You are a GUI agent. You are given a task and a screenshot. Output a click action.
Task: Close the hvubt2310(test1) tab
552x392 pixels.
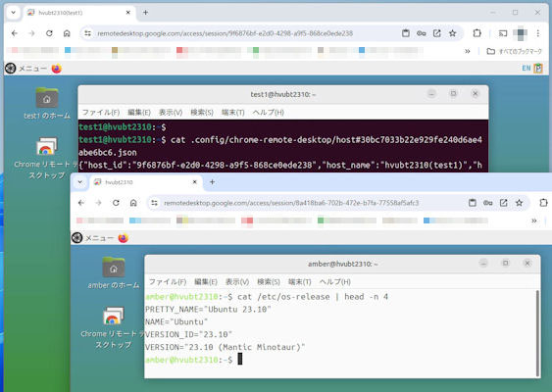click(x=128, y=13)
